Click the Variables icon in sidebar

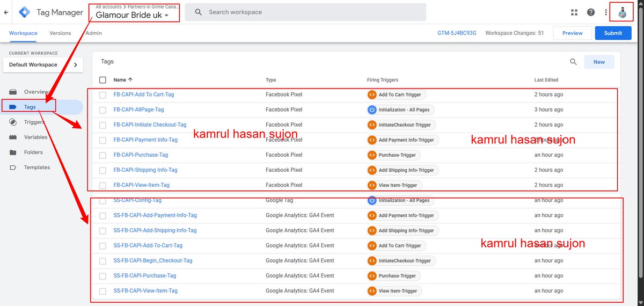[x=13, y=137]
